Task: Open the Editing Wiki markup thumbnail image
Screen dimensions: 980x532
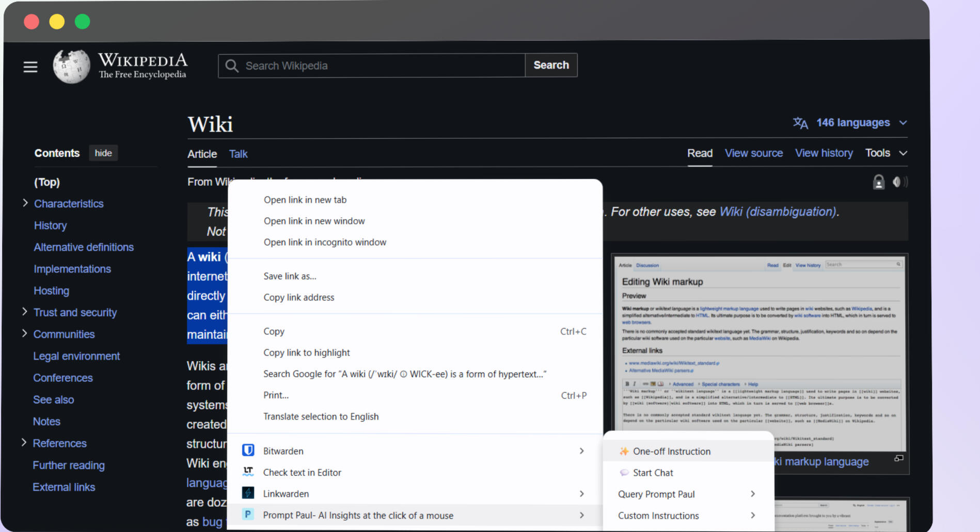Action: point(760,353)
